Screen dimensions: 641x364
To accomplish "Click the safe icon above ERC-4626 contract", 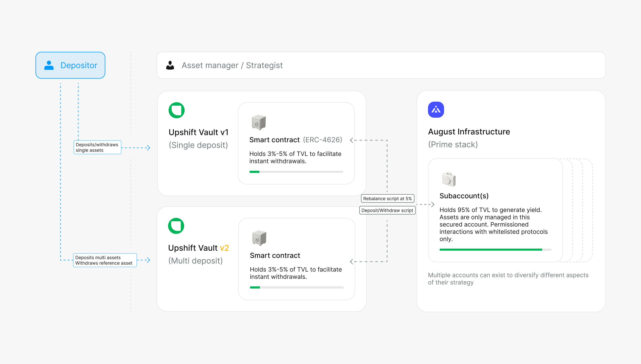I will [258, 122].
